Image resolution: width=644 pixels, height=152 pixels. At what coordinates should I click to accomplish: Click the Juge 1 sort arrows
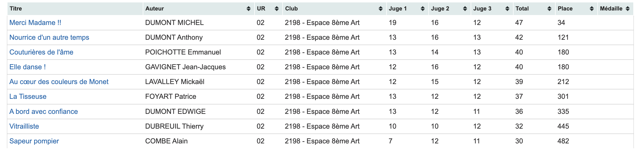point(422,9)
